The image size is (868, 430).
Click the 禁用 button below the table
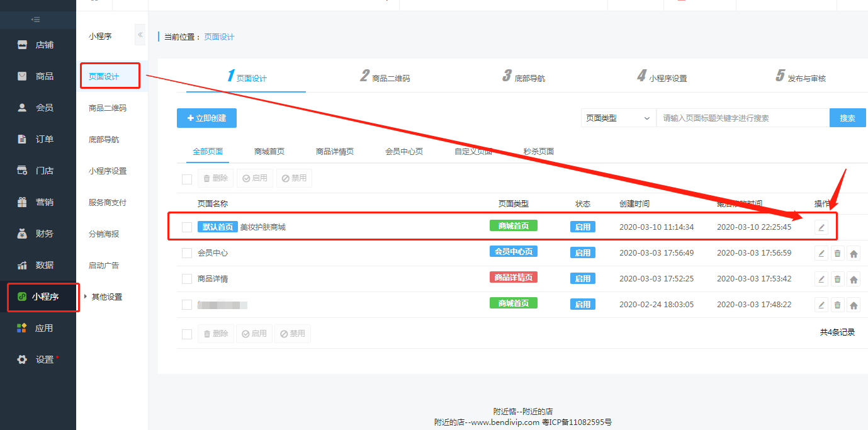pos(293,334)
